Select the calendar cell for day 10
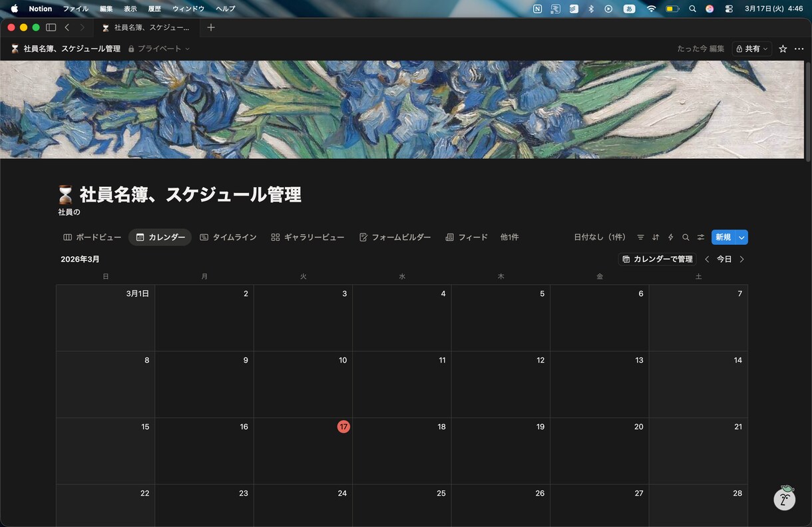The height and width of the screenshot is (527, 812). pos(303,384)
